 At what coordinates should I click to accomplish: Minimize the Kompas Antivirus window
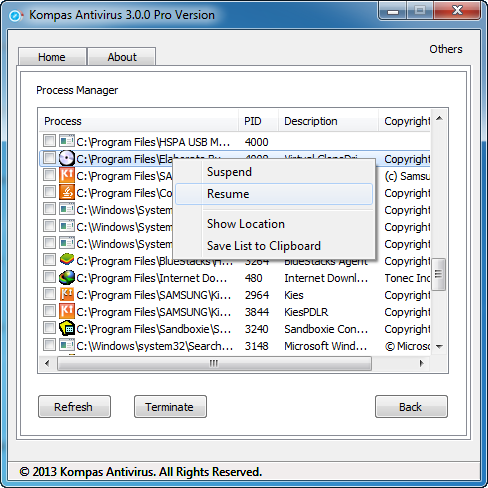click(x=393, y=11)
